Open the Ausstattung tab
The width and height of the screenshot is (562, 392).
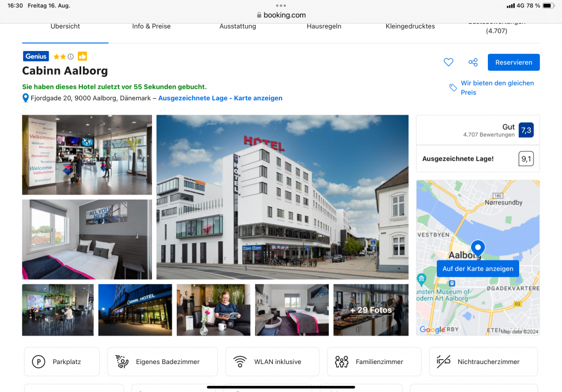click(238, 26)
